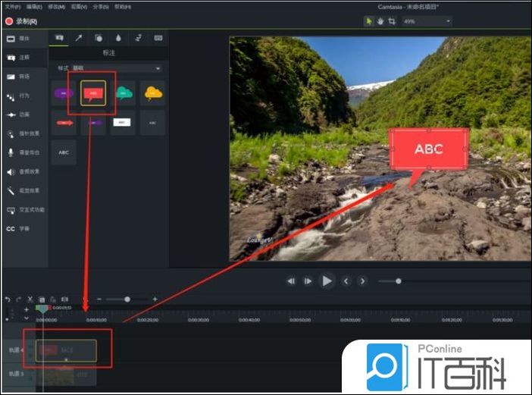The height and width of the screenshot is (395, 532).
Task: Click the timeline Undo icon
Action: coord(8,299)
